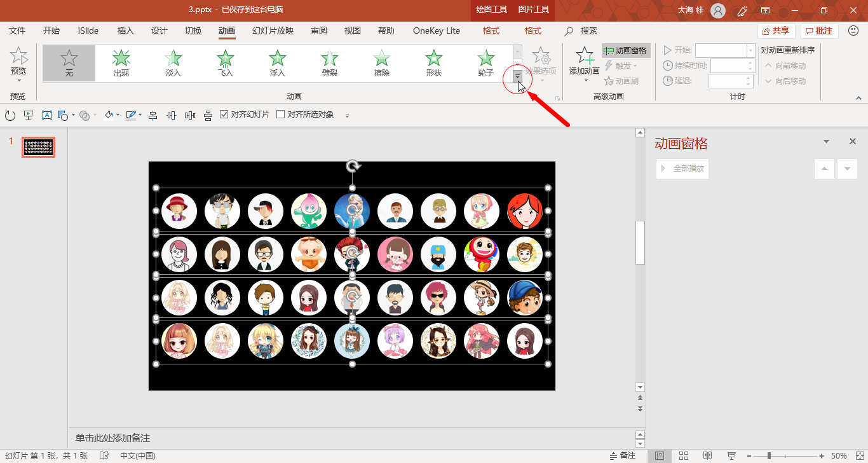The image size is (868, 463).
Task: Select the 劈裂 (Split) animation effect
Action: click(x=329, y=64)
